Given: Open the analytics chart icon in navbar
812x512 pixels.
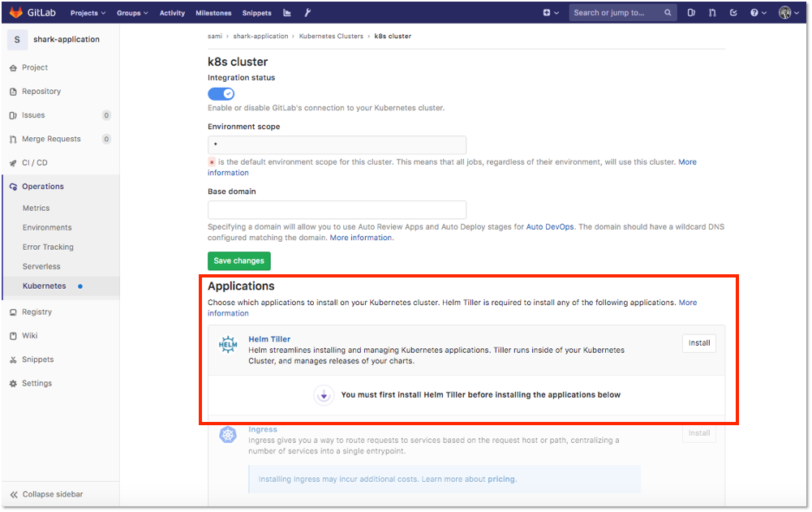Looking at the screenshot, I should pyautogui.click(x=287, y=13).
